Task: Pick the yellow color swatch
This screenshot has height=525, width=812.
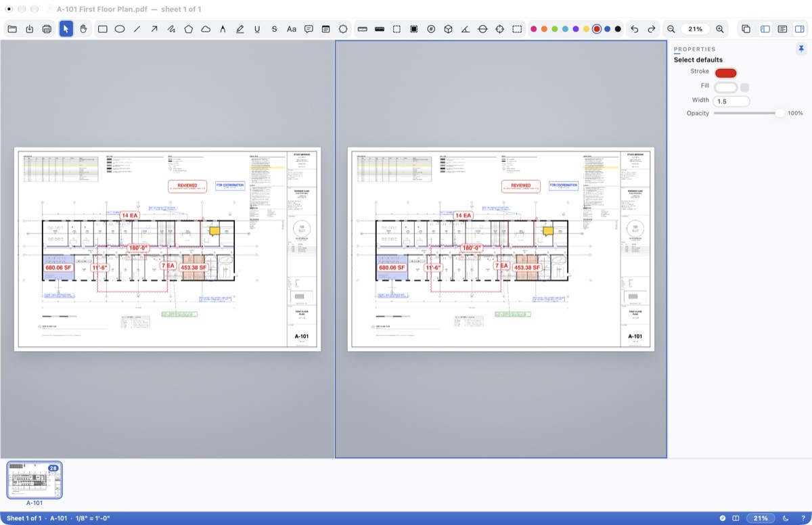Action: [586, 29]
